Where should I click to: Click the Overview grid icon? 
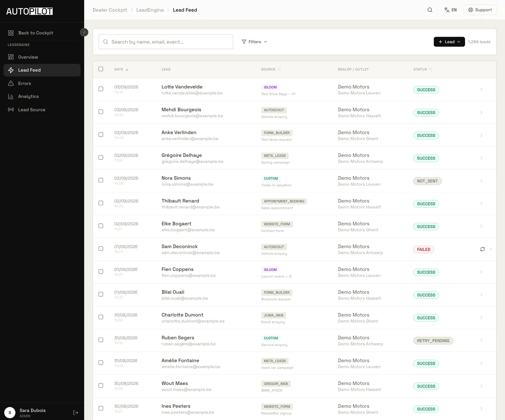pos(11,57)
